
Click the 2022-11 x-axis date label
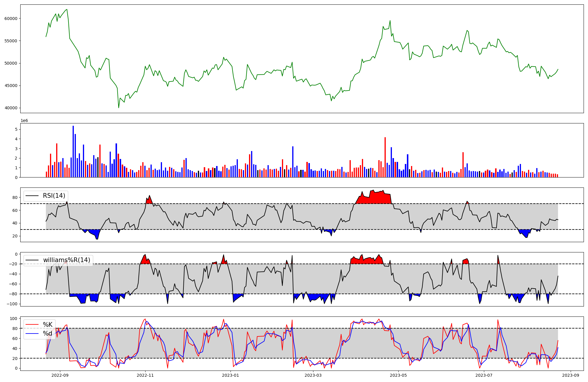(145, 375)
